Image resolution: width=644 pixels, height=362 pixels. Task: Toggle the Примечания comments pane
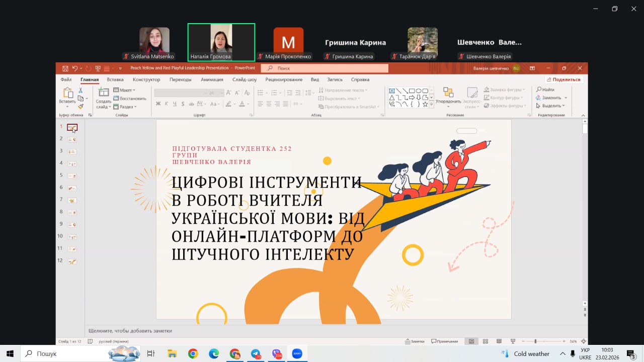(x=444, y=341)
